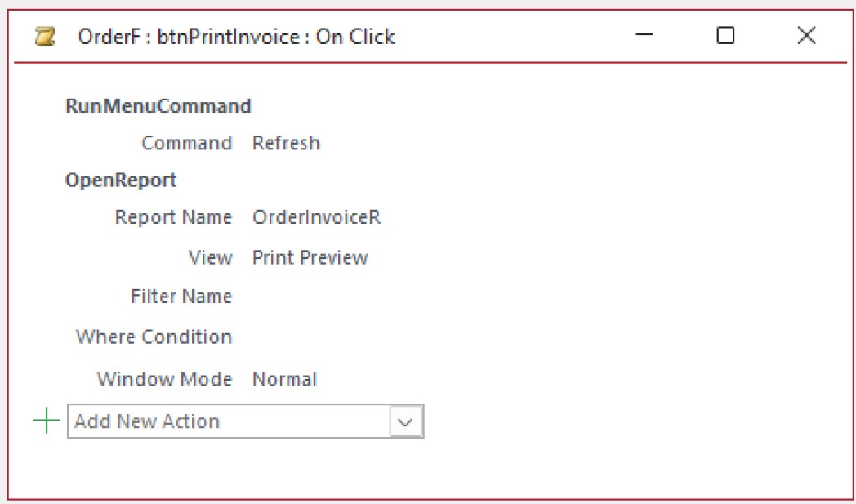Click the Refresh command value
Screen dimensions: 856x504
point(287,142)
